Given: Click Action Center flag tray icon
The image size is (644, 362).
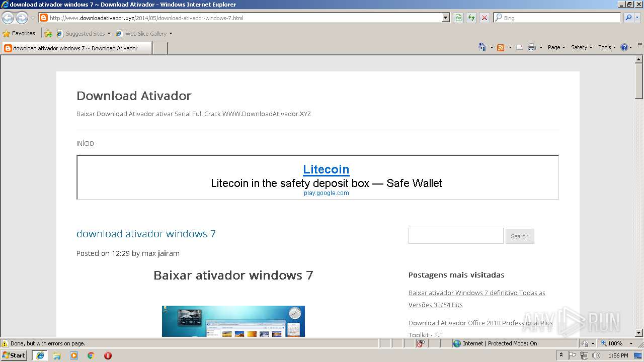Looking at the screenshot, I should tap(572, 355).
